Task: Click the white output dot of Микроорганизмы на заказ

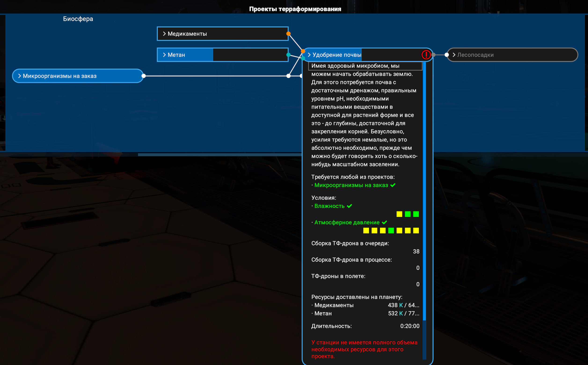Action: point(144,76)
